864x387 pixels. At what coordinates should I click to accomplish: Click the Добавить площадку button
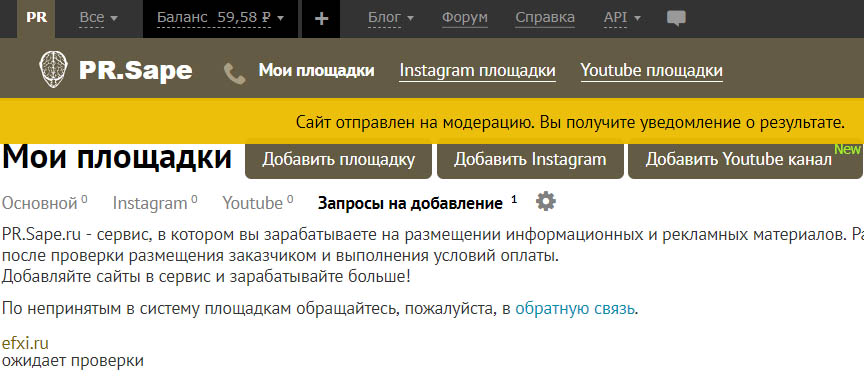pyautogui.click(x=338, y=160)
